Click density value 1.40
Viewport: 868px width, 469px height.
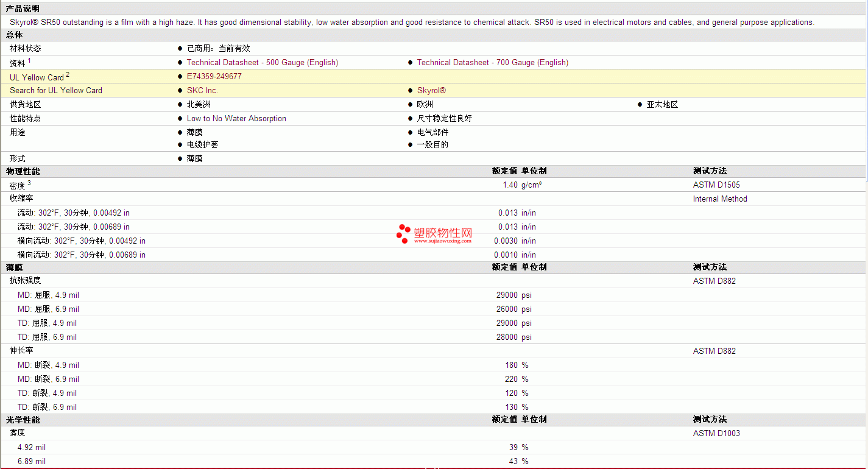pyautogui.click(x=510, y=185)
